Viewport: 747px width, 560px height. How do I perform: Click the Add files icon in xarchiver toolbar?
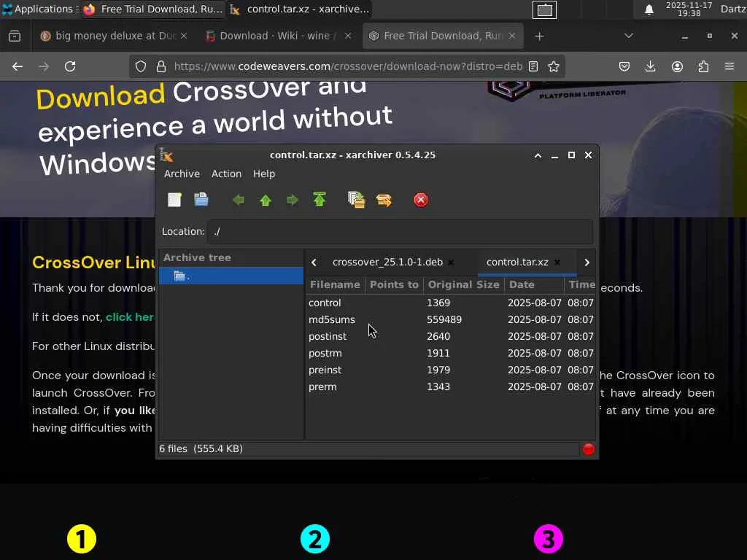point(356,200)
